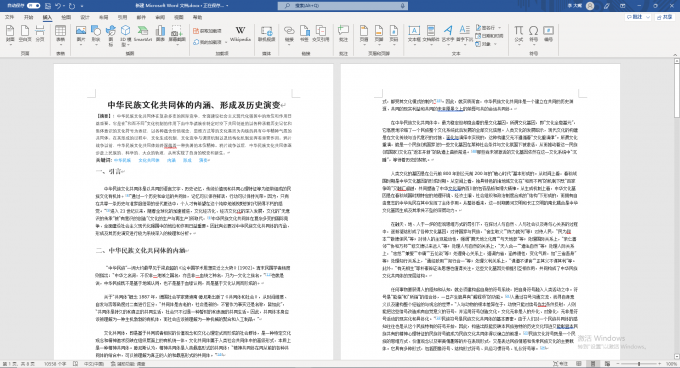Click 签名行 Signature Line button
The image size is (680, 368).
pyautogui.click(x=488, y=27)
